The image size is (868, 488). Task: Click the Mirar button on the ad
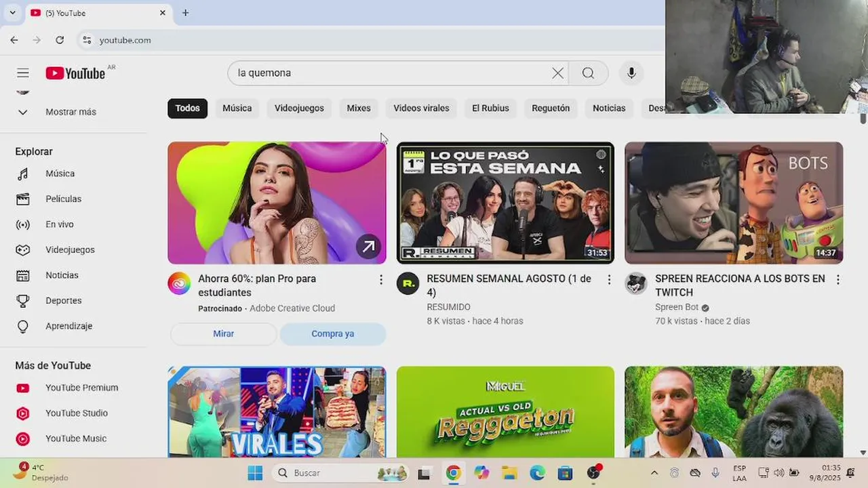click(x=224, y=333)
